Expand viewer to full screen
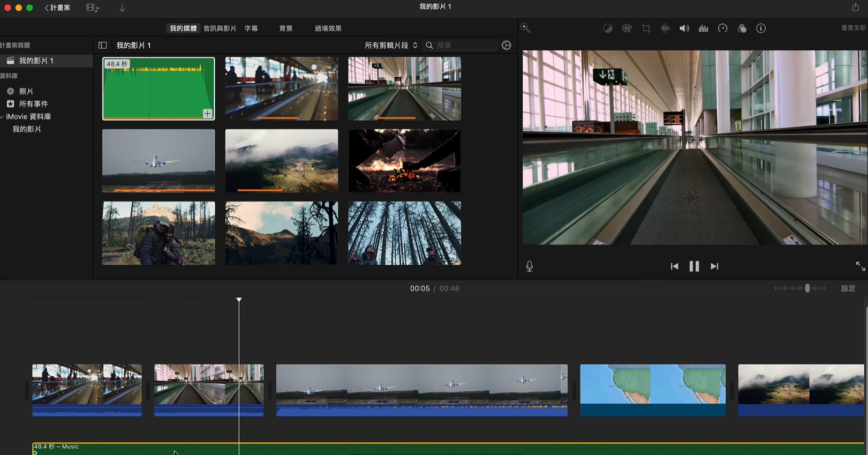Viewport: 868px width, 455px height. [861, 266]
